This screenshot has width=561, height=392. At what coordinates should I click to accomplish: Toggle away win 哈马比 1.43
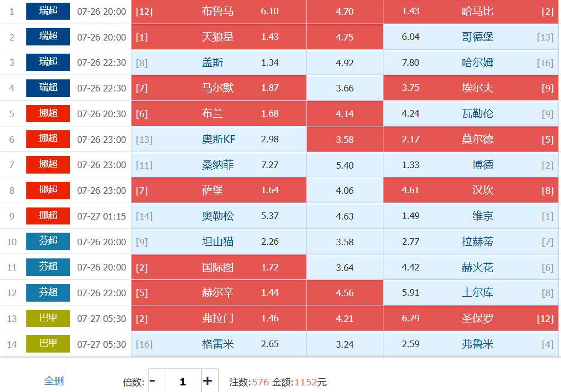(x=471, y=11)
